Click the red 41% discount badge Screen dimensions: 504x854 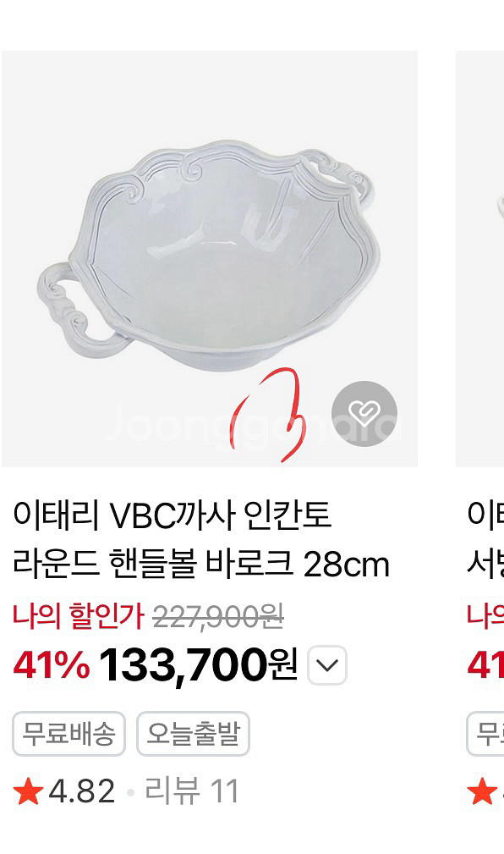52,665
